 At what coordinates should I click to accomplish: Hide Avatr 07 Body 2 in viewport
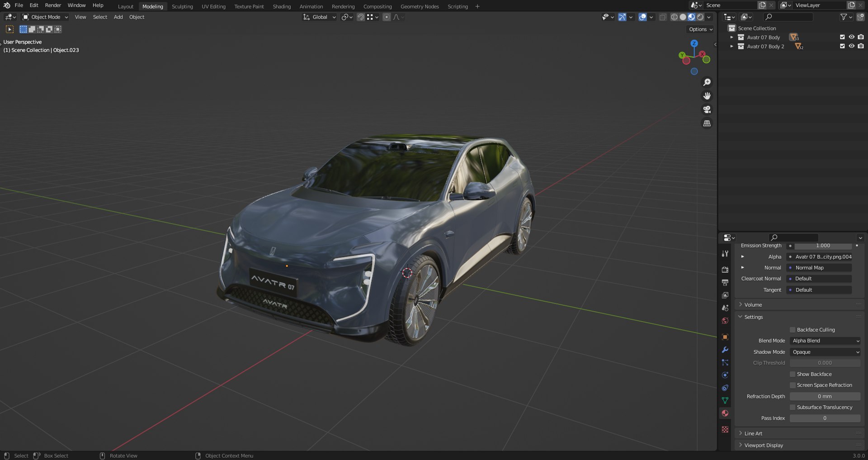(x=851, y=46)
